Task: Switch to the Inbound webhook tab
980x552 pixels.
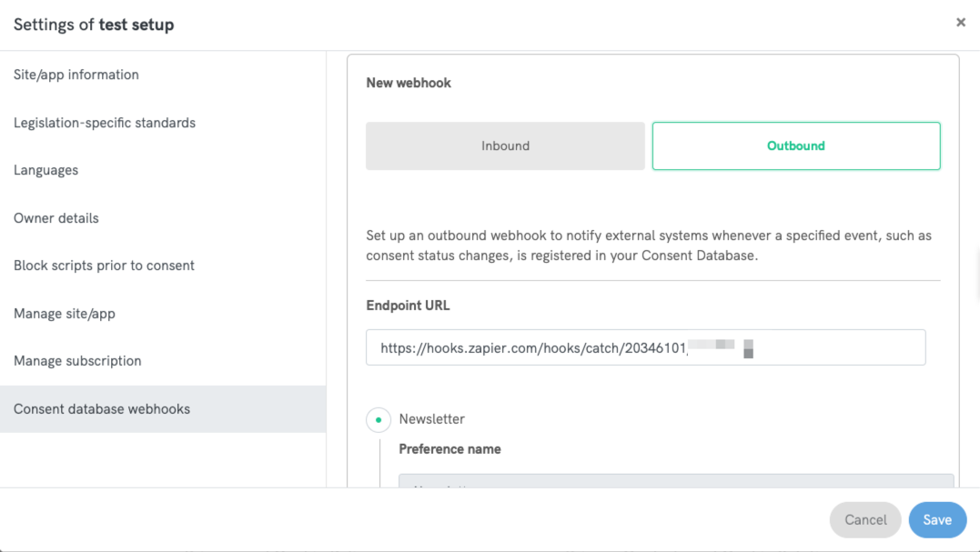Action: coord(505,146)
